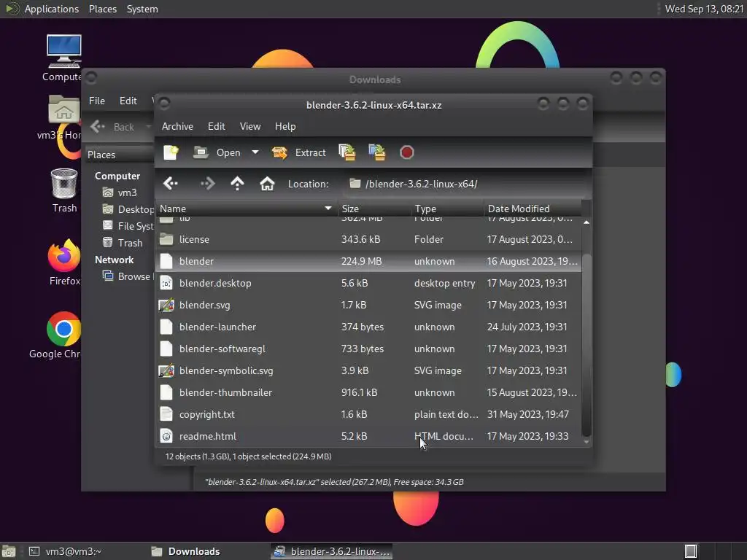Click the clock showing Wed Sep 13
747x560 pixels.
click(x=704, y=9)
